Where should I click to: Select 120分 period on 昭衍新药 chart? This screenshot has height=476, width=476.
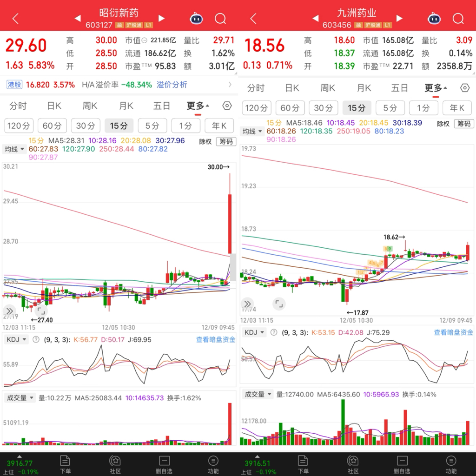[19, 126]
